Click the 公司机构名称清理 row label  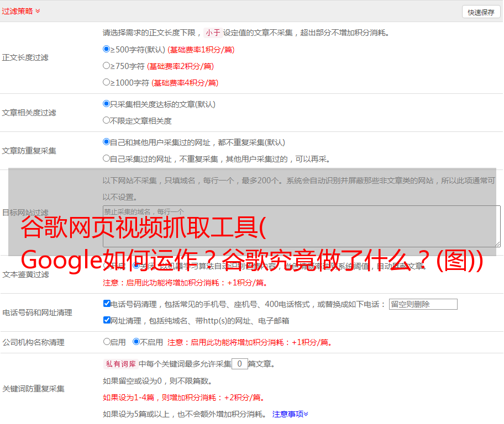tap(33, 342)
